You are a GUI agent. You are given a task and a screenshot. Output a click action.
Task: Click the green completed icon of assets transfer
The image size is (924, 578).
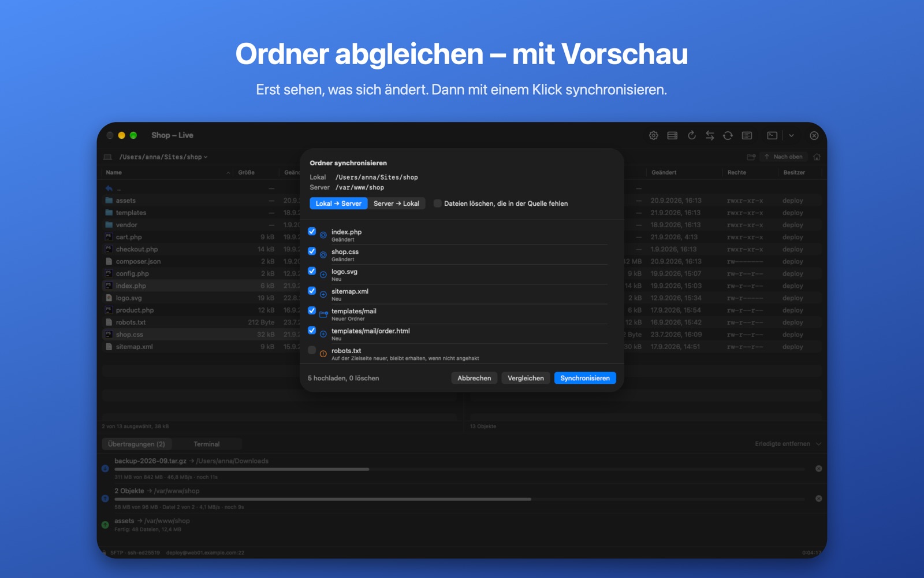pos(105,525)
